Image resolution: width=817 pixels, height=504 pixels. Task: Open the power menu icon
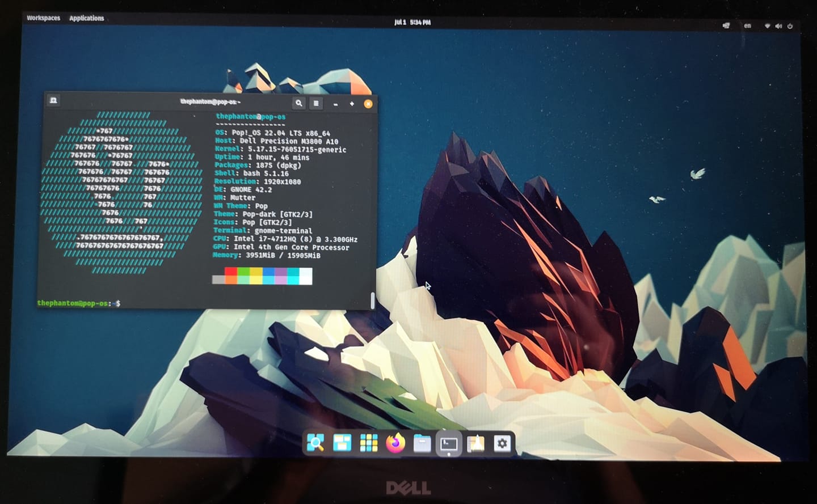point(790,26)
